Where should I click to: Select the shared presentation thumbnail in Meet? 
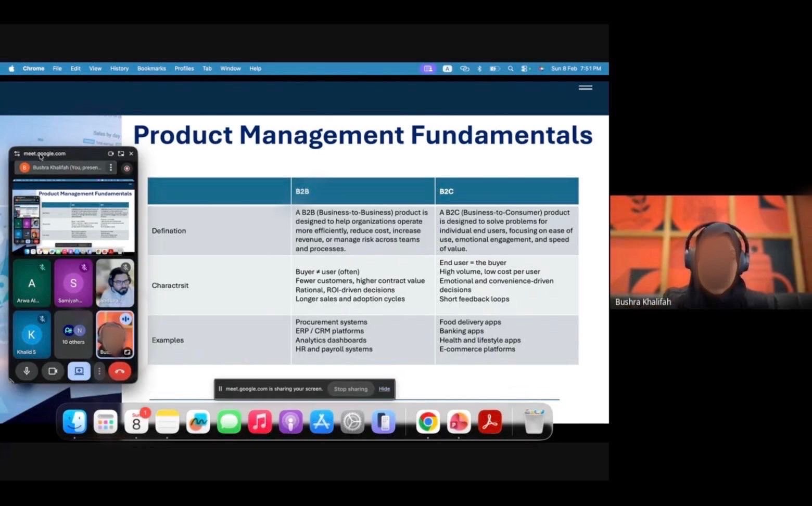coord(73,216)
